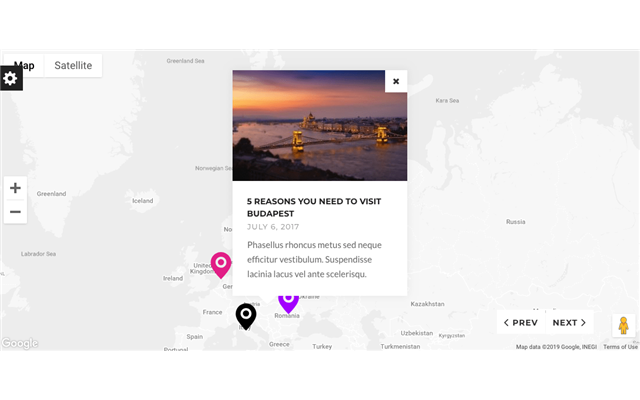Click the Google logo on map
The width and height of the screenshot is (640, 400).
(20, 343)
